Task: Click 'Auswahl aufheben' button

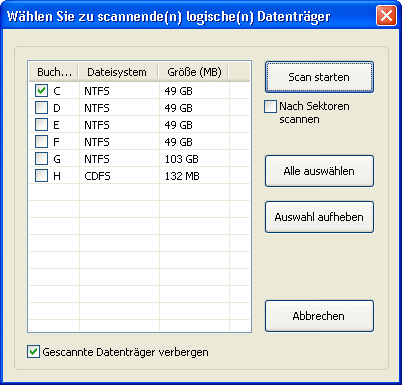Action: 319,217
